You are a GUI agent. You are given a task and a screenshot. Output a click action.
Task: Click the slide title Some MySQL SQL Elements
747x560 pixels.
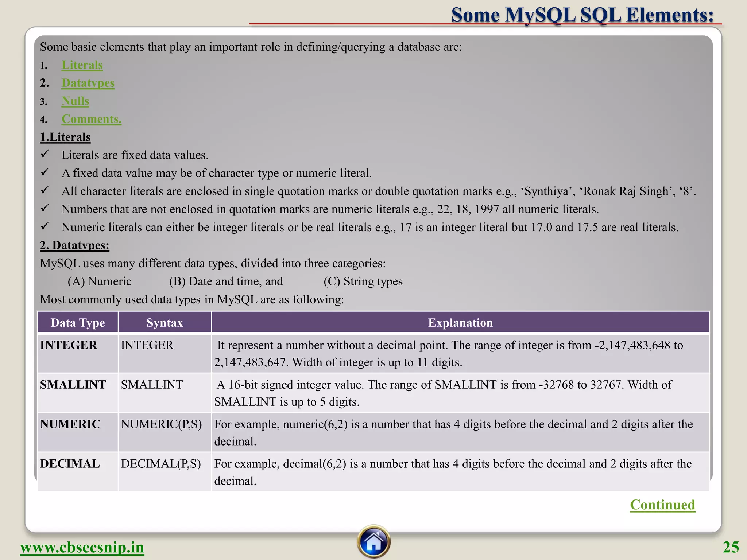point(582,15)
